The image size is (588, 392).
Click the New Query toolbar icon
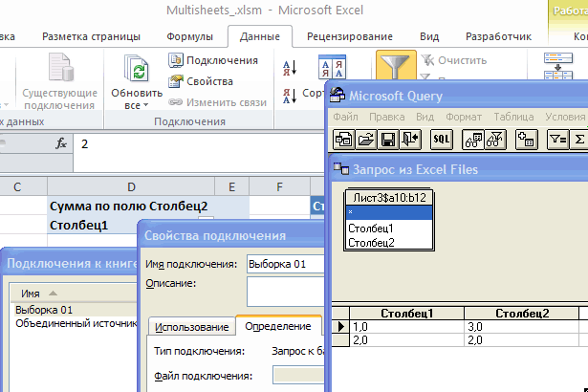(343, 140)
